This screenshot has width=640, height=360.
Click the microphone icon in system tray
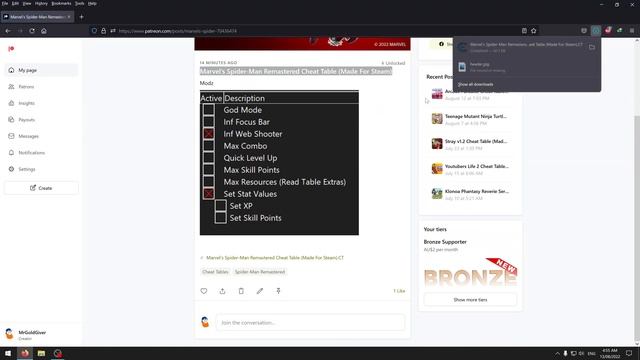tap(565, 353)
